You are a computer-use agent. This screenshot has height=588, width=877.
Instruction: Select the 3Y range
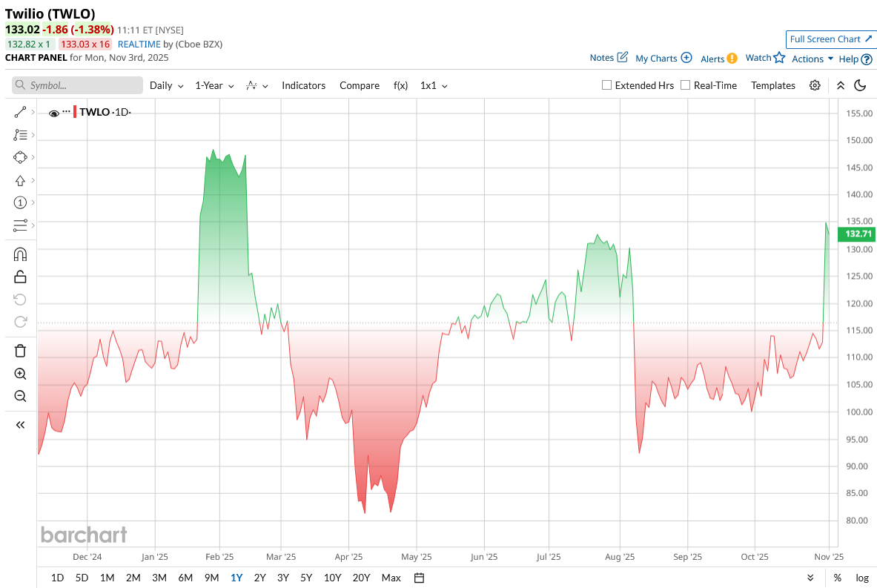coord(283,578)
